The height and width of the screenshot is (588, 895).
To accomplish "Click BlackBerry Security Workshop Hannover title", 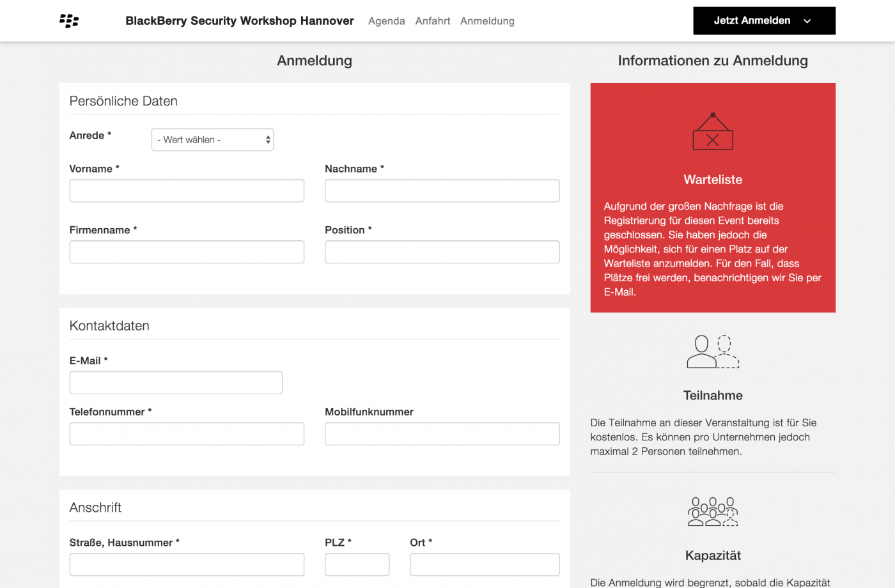I will [240, 21].
